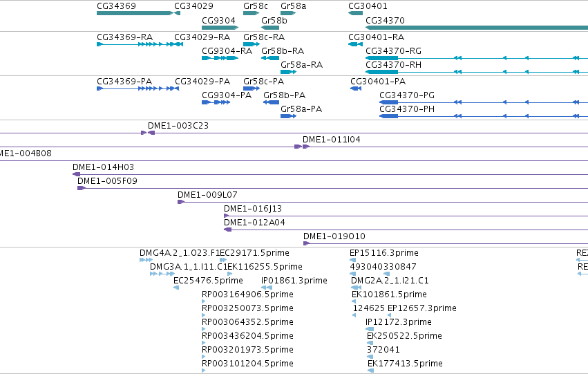The width and height of the screenshot is (588, 374).
Task: Click EST EC25476.5prime
Action: [176, 288]
